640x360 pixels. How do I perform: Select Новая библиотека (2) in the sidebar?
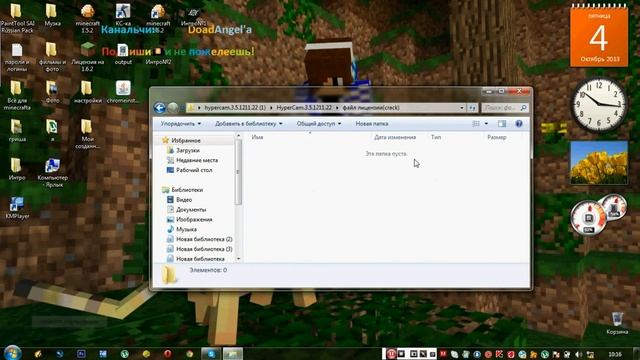204,239
